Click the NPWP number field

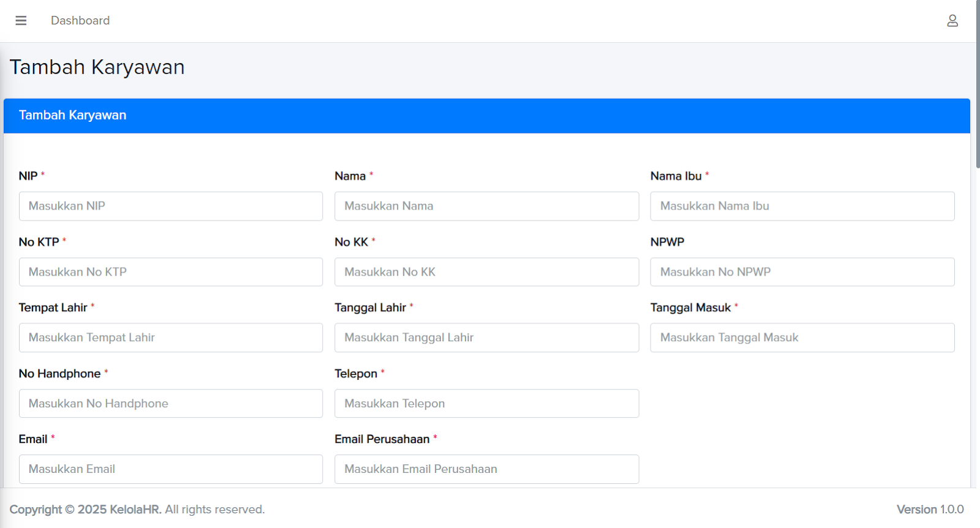pyautogui.click(x=802, y=272)
